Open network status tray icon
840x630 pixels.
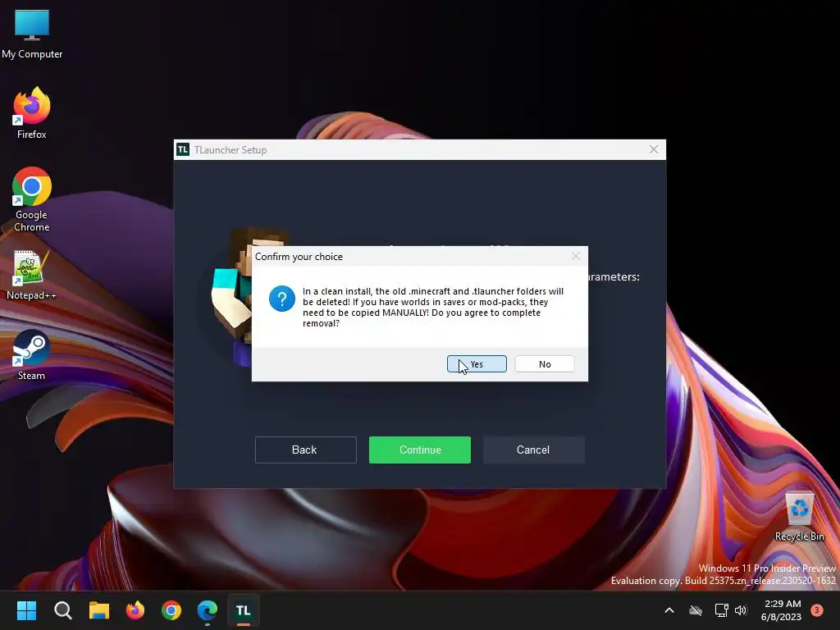tap(721, 610)
